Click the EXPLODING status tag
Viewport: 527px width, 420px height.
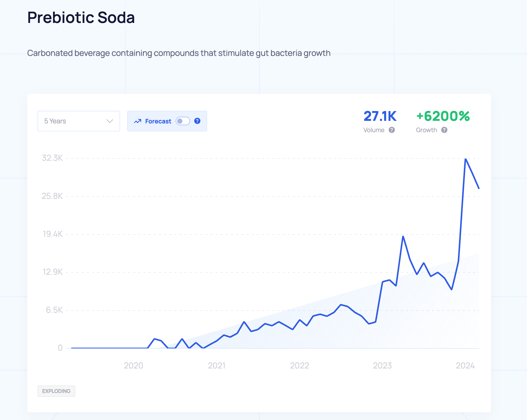click(x=56, y=391)
